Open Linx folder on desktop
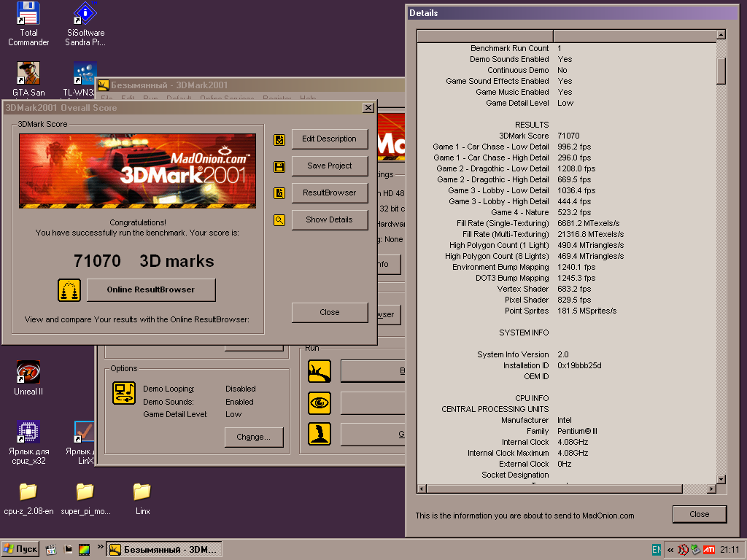Image resolution: width=747 pixels, height=560 pixels. coord(142,499)
